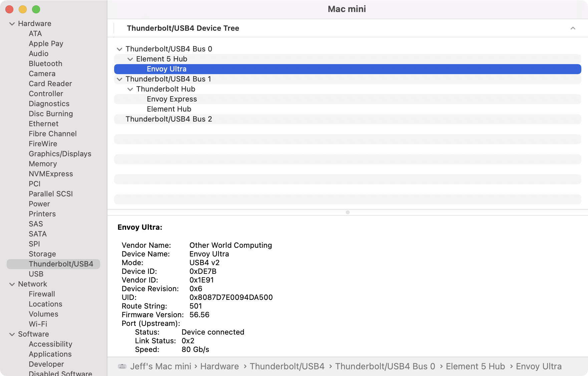Select Element Hub device row
The width and height of the screenshot is (588, 376).
[169, 109]
